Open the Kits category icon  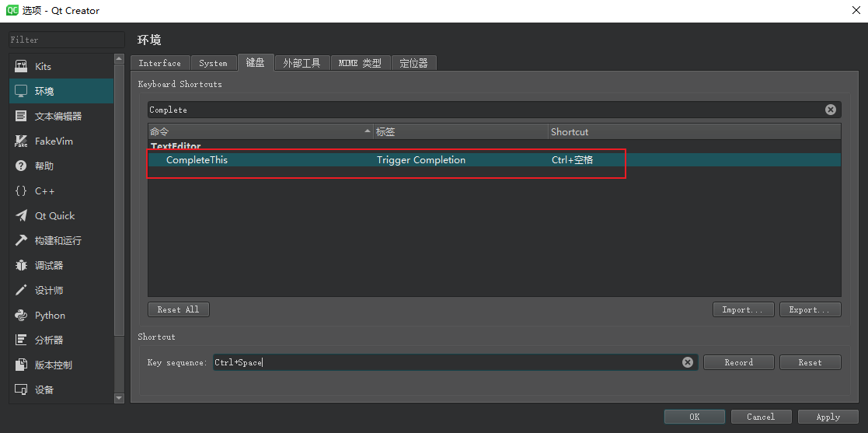pyautogui.click(x=21, y=66)
